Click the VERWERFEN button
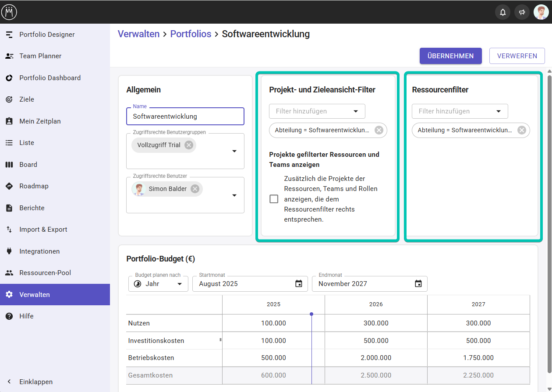This screenshot has height=392, width=552. tap(517, 56)
